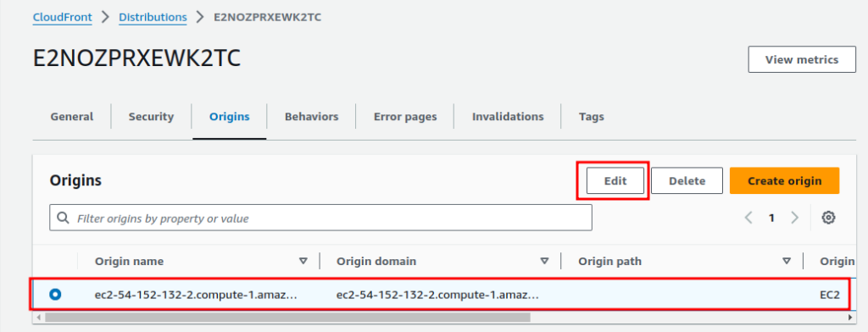Click the search magnifier icon in filter box
Viewport: 868px width, 332px height.
pyautogui.click(x=63, y=218)
